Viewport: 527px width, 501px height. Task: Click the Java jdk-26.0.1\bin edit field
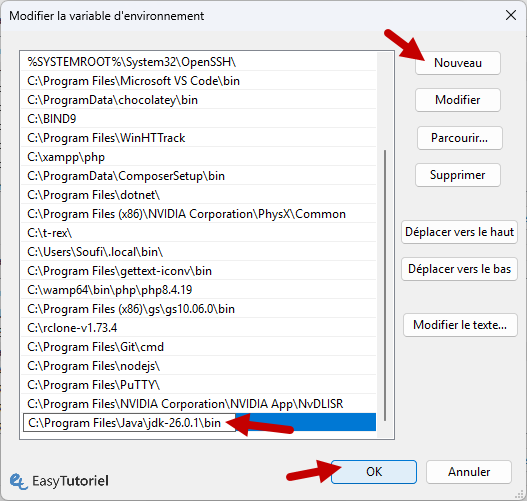[129, 423]
